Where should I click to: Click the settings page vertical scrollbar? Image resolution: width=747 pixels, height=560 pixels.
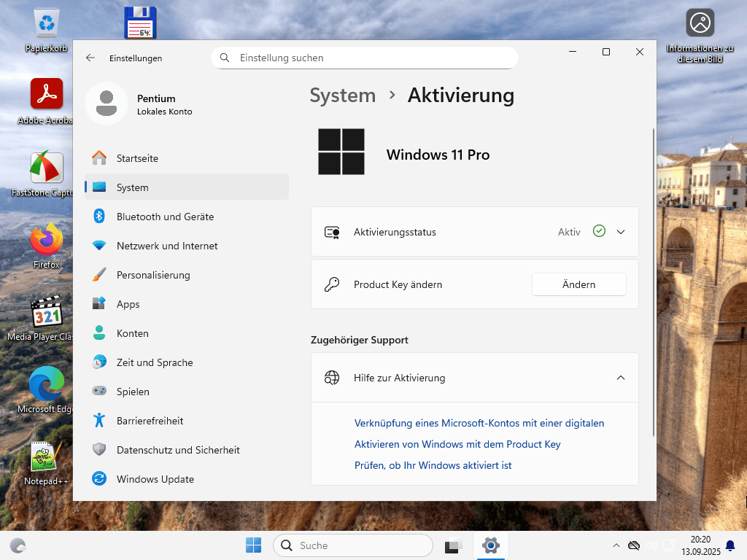click(653, 282)
